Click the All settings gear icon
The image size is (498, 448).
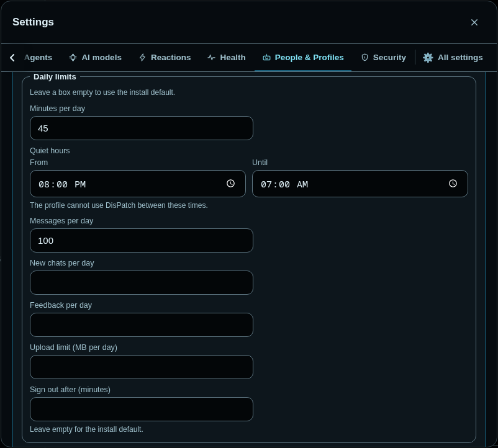coord(428,58)
